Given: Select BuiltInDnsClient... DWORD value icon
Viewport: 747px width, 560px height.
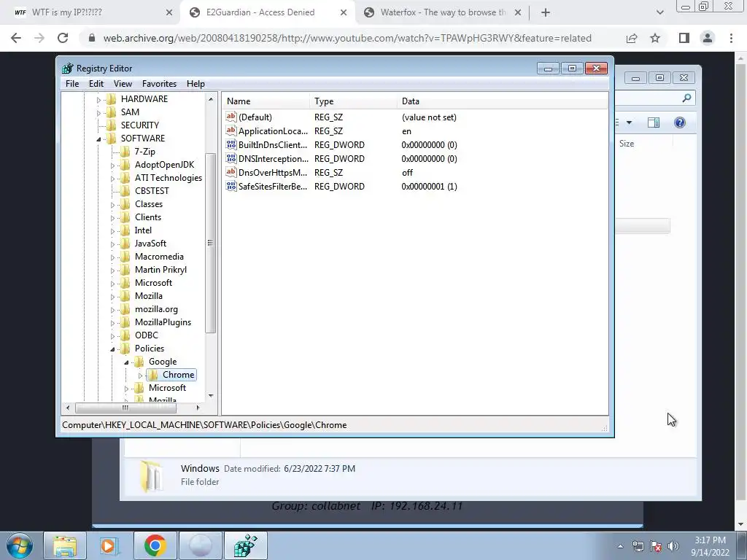Looking at the screenshot, I should tap(231, 144).
